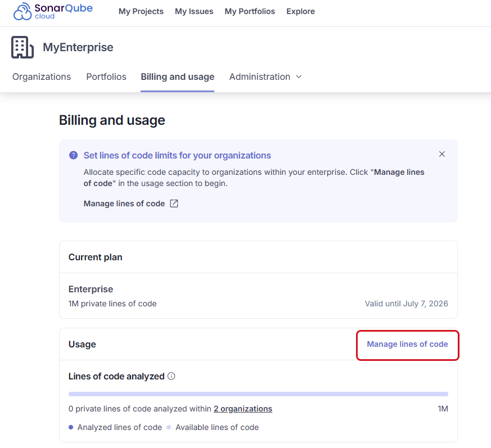The width and height of the screenshot is (491, 448).
Task: Click the Analyzed lines of code legend dot
Action: pos(71,427)
